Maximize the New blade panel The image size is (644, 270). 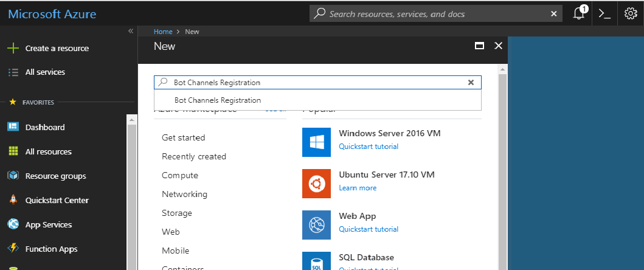click(479, 46)
